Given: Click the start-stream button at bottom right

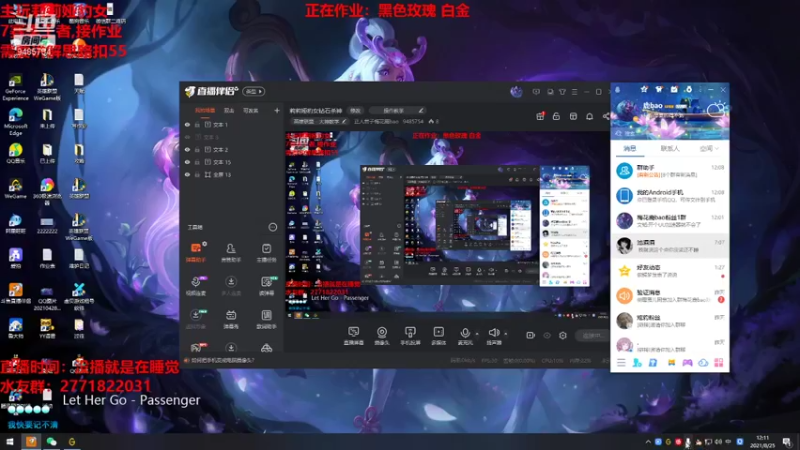Looking at the screenshot, I should [x=593, y=335].
